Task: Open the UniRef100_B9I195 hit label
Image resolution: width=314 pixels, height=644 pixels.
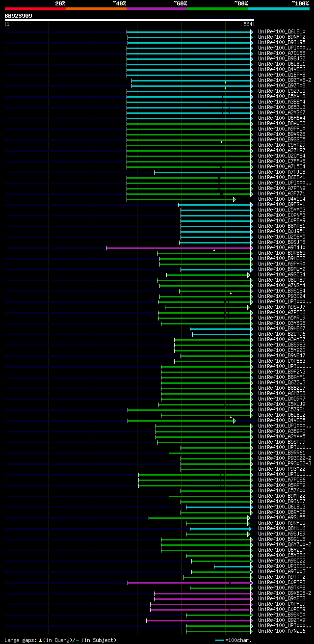Action: (282, 43)
